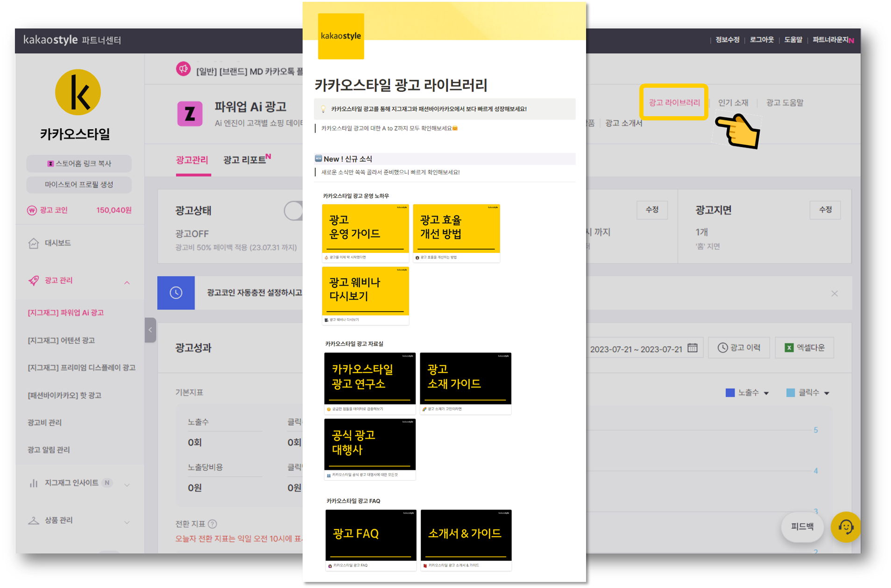Image resolution: width=891 pixels, height=588 pixels.
Task: Open the date range calendar icon
Action: coord(693,348)
